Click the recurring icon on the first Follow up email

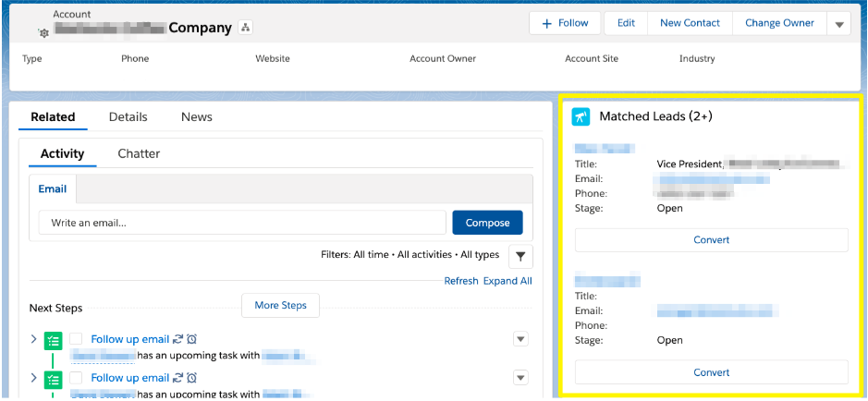point(177,339)
